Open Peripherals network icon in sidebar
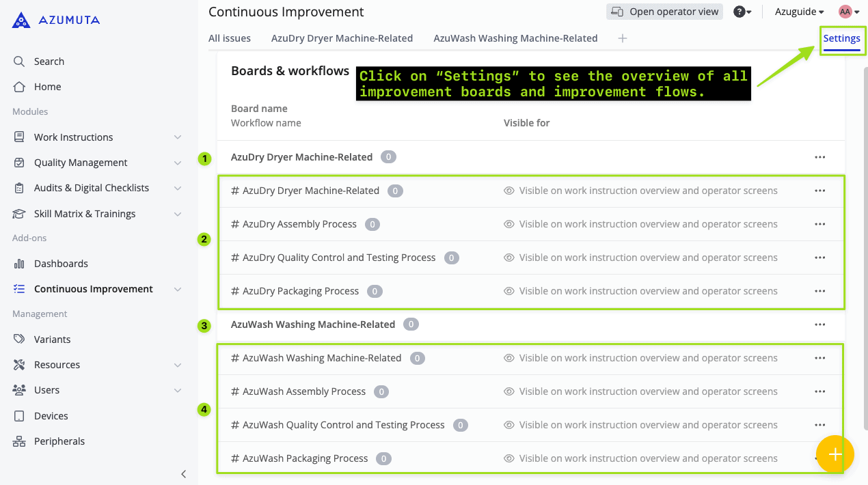The height and width of the screenshot is (485, 868). point(19,441)
